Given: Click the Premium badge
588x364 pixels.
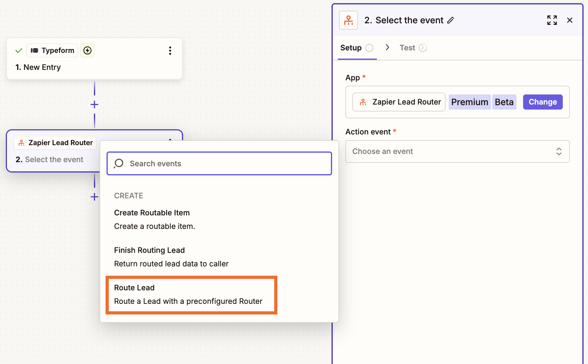Looking at the screenshot, I should tap(470, 102).
